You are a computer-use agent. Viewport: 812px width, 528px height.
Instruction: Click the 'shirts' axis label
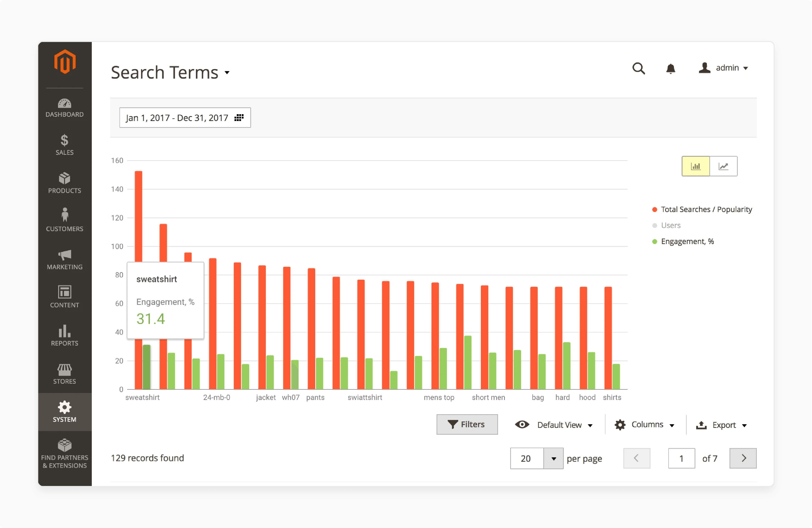click(x=612, y=397)
